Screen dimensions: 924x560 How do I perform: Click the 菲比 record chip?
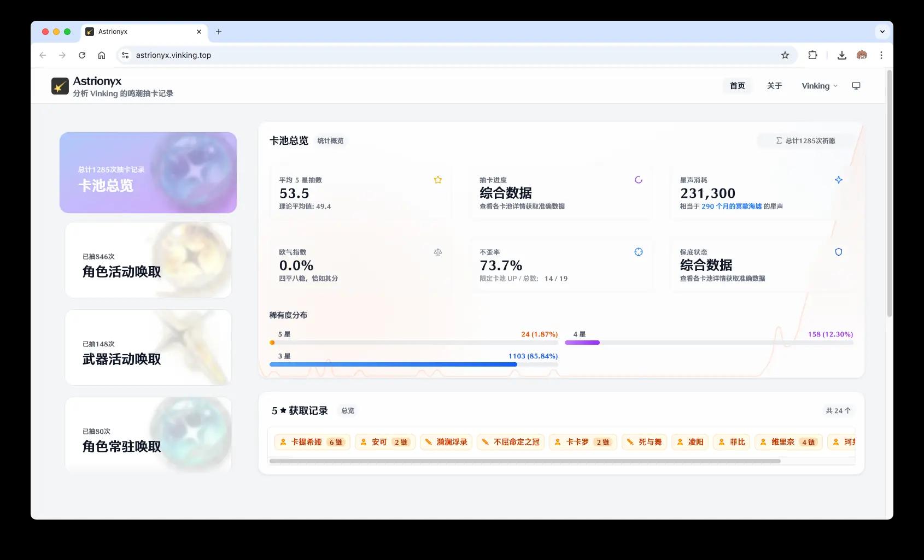(732, 442)
